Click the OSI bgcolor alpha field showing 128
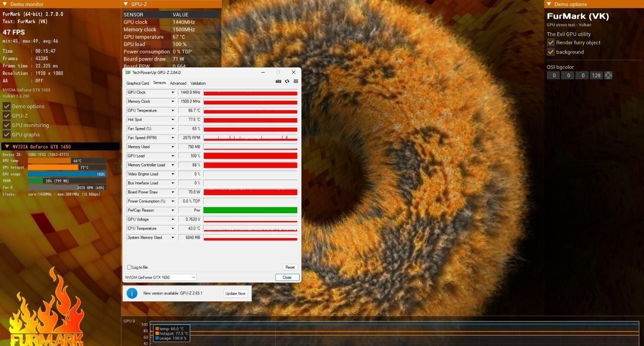The width and height of the screenshot is (644, 346). coord(596,76)
